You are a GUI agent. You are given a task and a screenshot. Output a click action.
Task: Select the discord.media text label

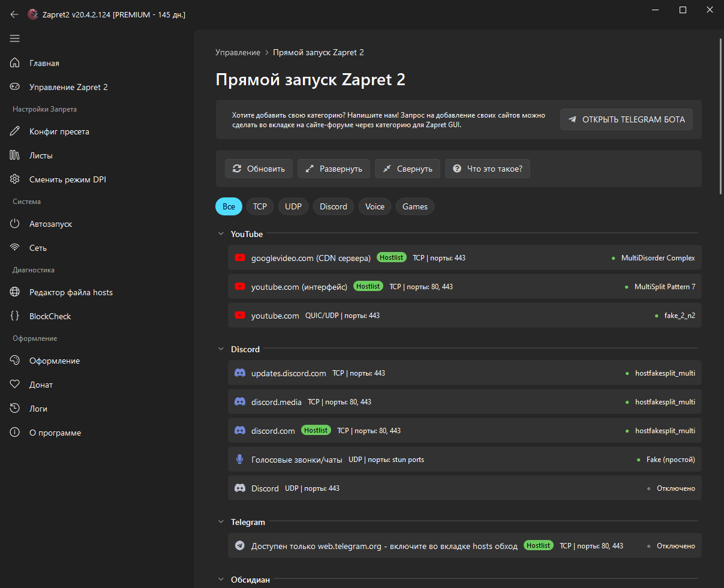pyautogui.click(x=277, y=402)
